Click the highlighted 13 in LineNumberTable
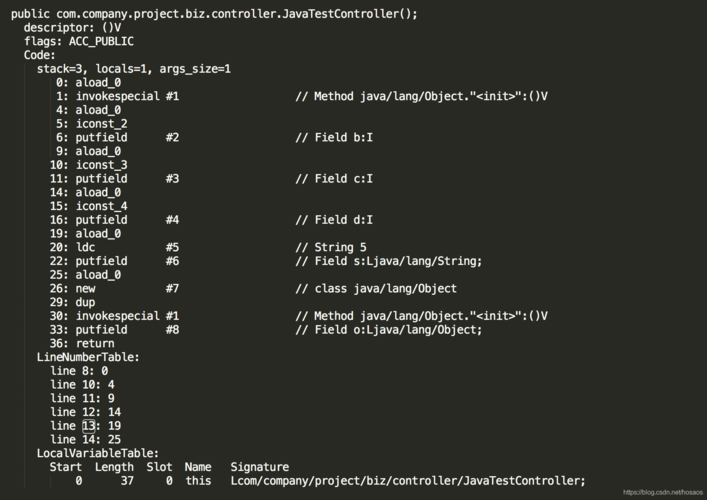 click(88, 425)
